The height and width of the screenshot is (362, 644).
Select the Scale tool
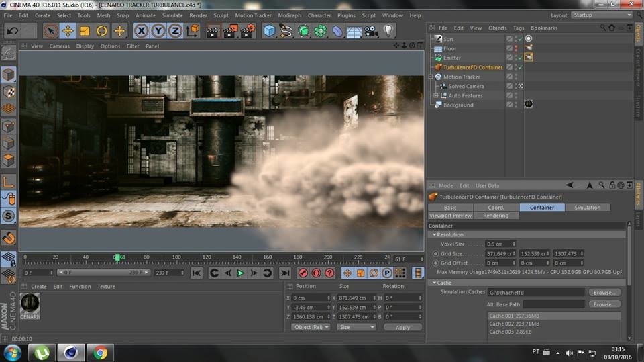pos(85,31)
